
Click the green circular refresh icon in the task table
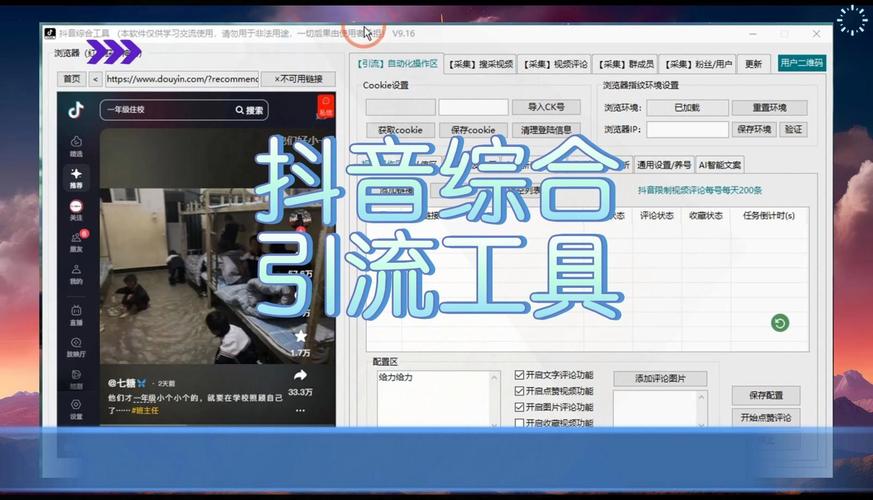click(780, 323)
